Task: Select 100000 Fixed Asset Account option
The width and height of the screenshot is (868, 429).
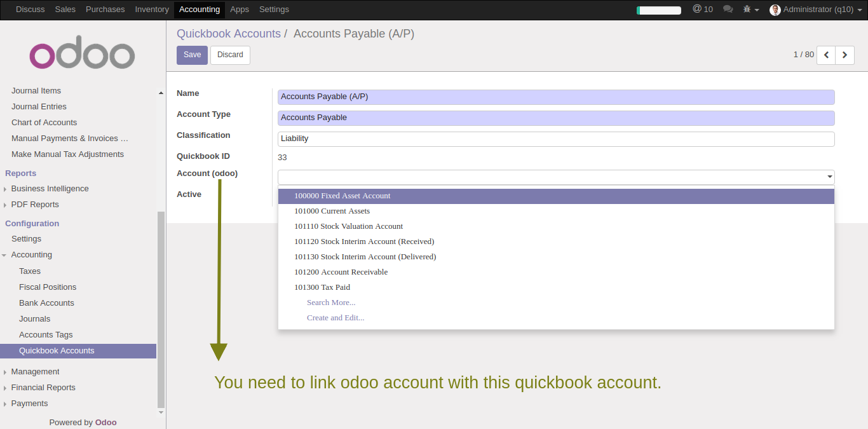Action: (x=556, y=196)
